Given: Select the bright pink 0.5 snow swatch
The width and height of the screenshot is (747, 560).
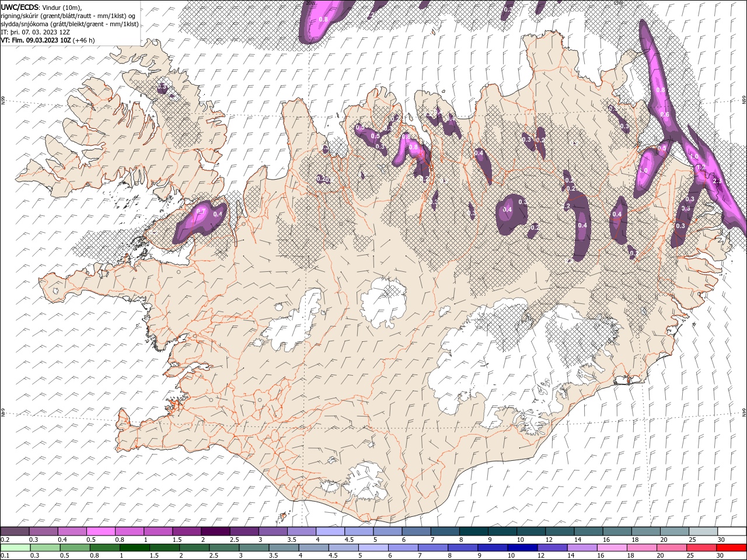Looking at the screenshot, I should point(100,531).
